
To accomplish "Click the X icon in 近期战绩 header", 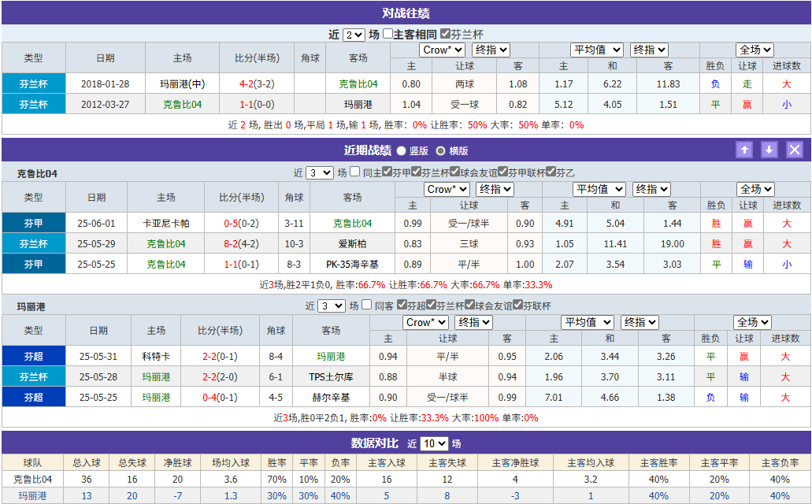I will tap(795, 149).
